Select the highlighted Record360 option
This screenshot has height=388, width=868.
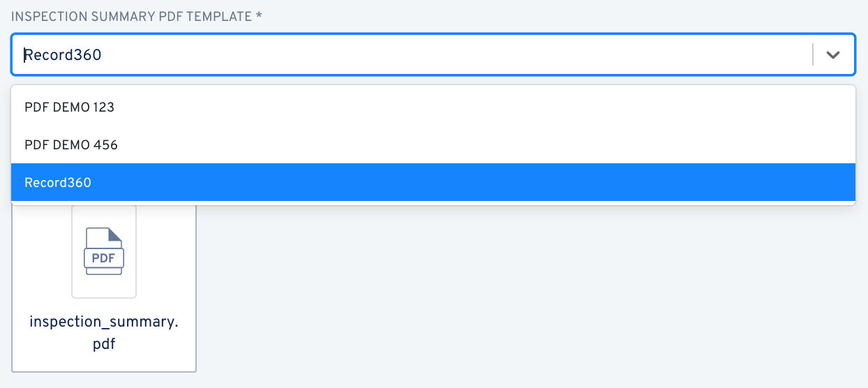tap(433, 183)
